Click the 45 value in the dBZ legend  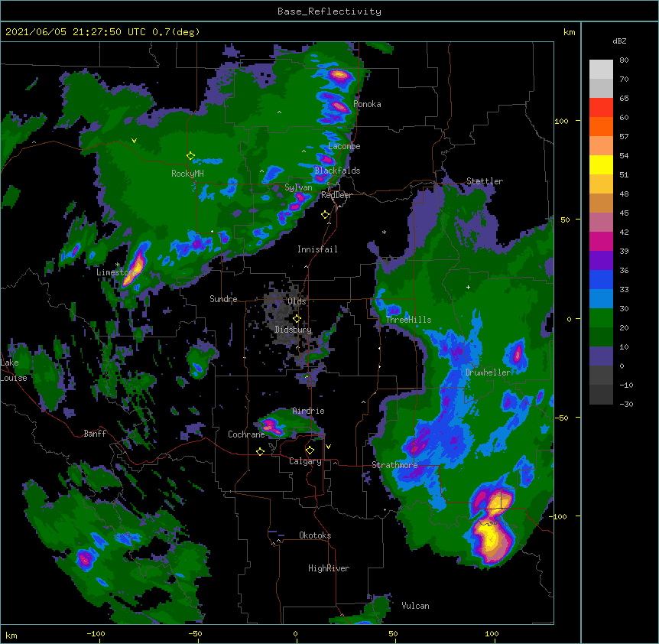[x=624, y=213]
